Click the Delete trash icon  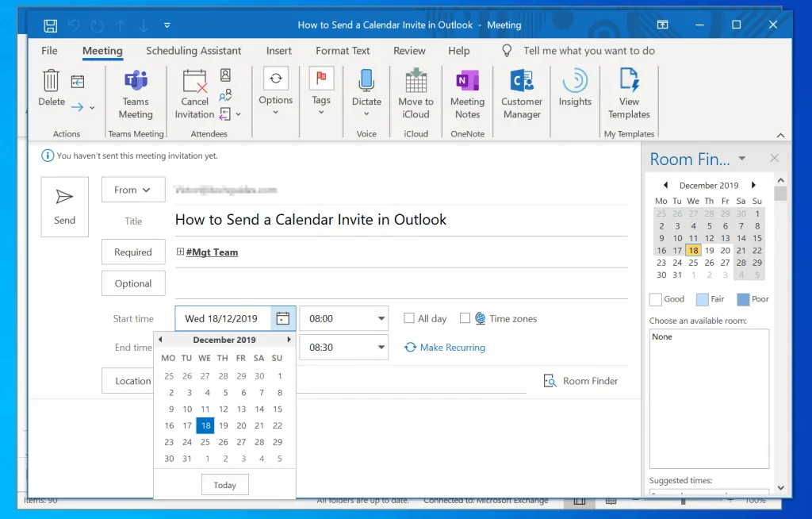coord(52,82)
